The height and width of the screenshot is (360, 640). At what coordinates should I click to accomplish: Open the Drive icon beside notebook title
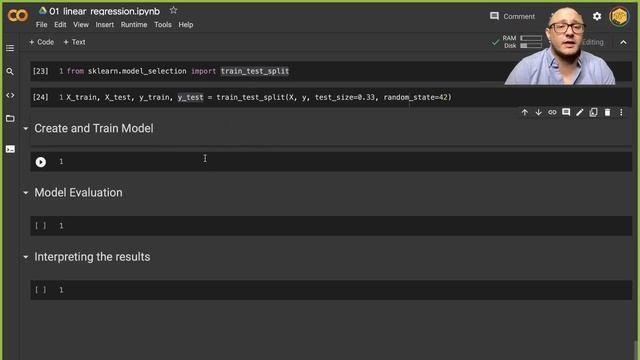click(x=42, y=11)
